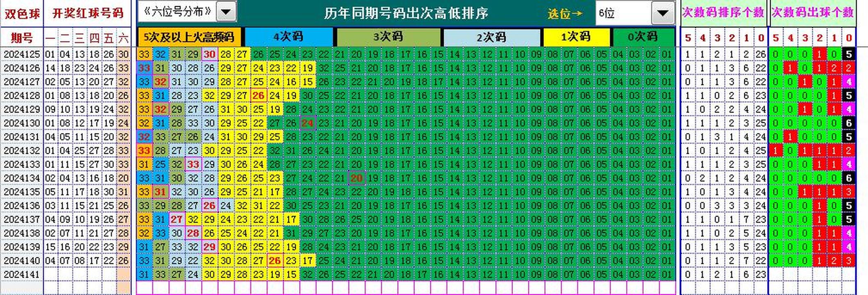Image resolution: width=868 pixels, height=295 pixels.
Task: Select period 2024130 row label
Action: (x=22, y=123)
